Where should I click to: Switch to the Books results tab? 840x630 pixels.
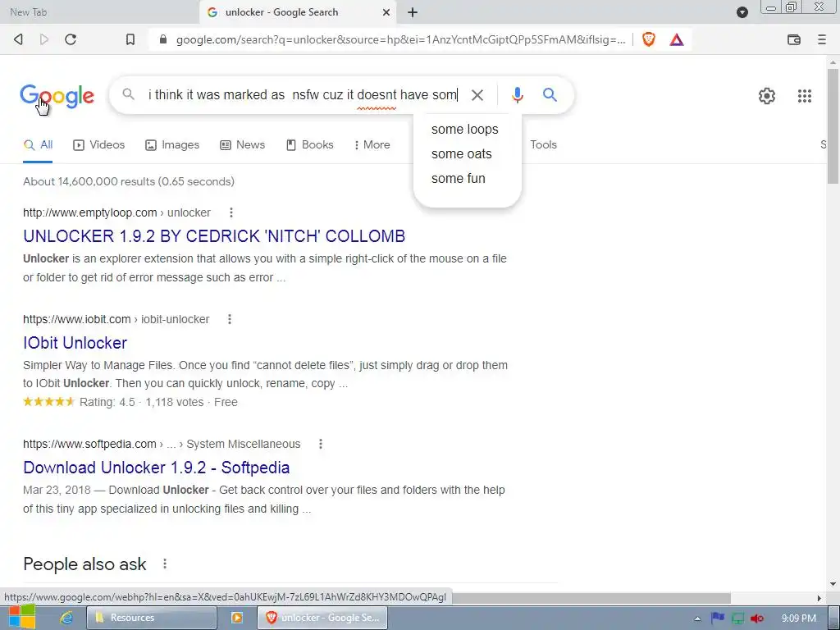tap(309, 144)
